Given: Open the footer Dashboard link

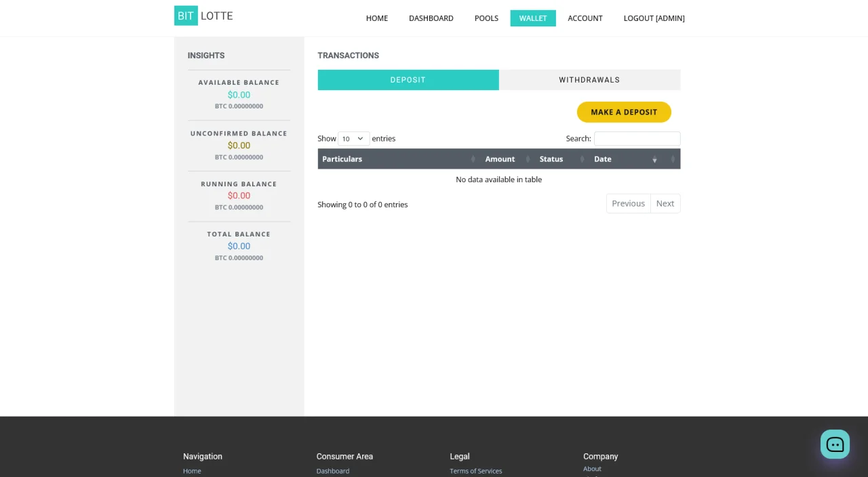Looking at the screenshot, I should click(x=333, y=471).
